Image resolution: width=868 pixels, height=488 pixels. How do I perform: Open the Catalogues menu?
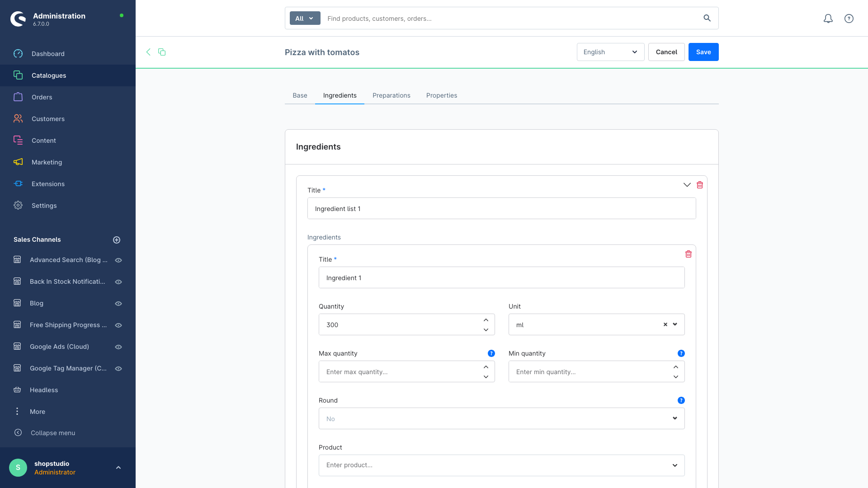68,75
